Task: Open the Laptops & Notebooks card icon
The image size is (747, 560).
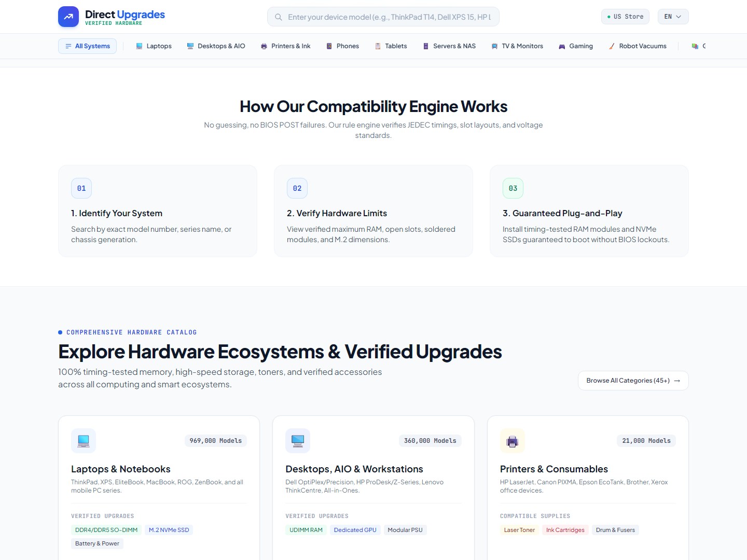Action: 84,441
